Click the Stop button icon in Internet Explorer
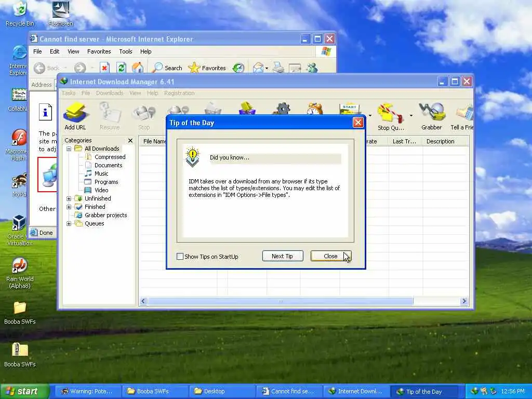 pyautogui.click(x=104, y=68)
